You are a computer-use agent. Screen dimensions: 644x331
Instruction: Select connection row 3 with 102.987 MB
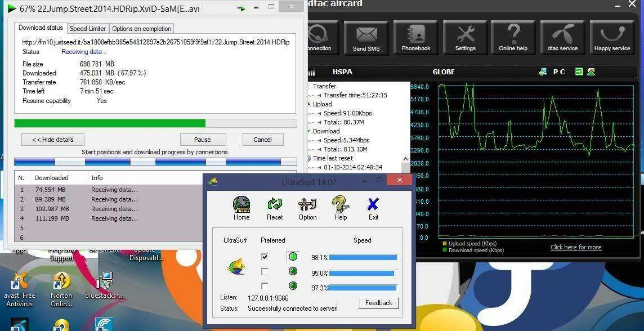109,209
